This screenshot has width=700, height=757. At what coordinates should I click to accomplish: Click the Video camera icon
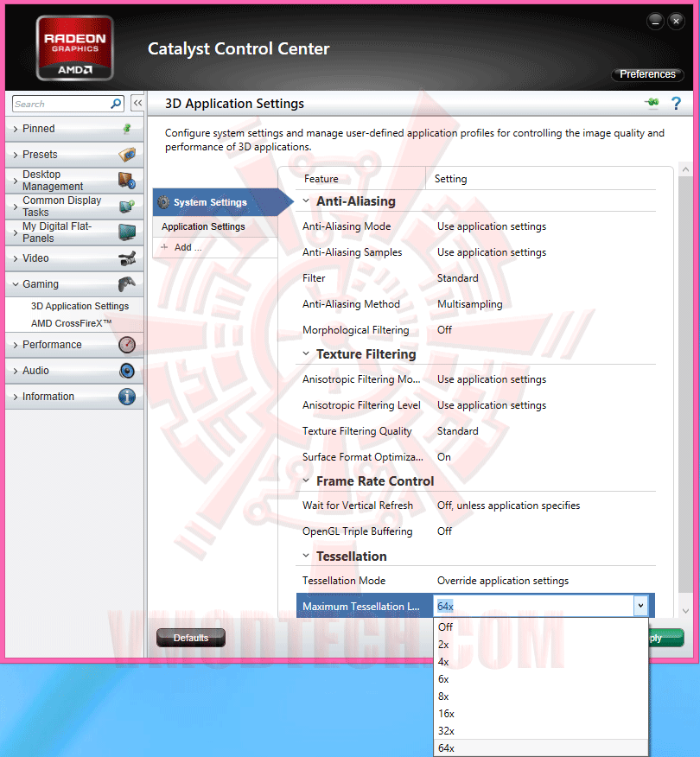tap(127, 258)
